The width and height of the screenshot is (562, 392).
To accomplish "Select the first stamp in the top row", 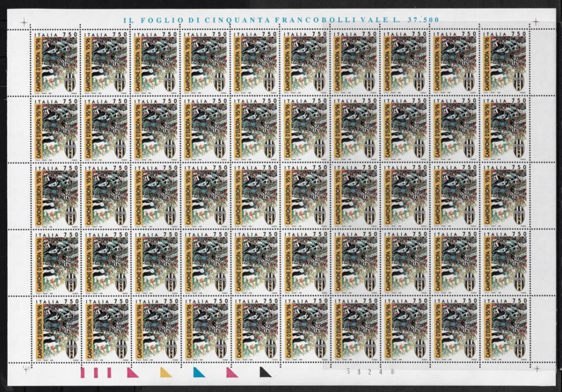I will tap(56, 62).
